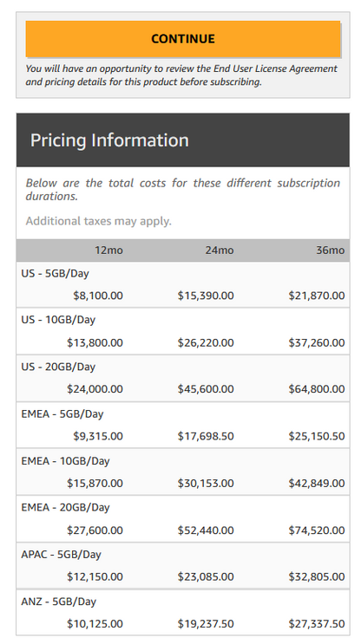Select the EMEA - 10GB/Day row label

65,461
